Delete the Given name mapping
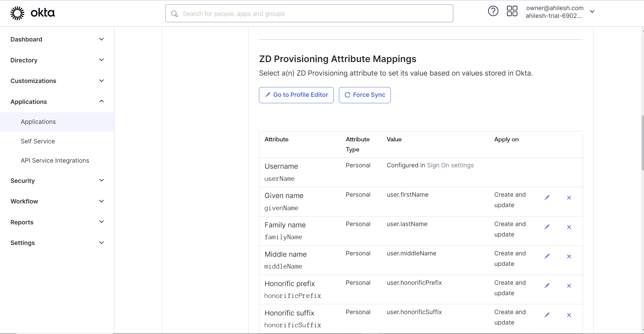Viewport: 644px width, 334px height. [x=569, y=198]
